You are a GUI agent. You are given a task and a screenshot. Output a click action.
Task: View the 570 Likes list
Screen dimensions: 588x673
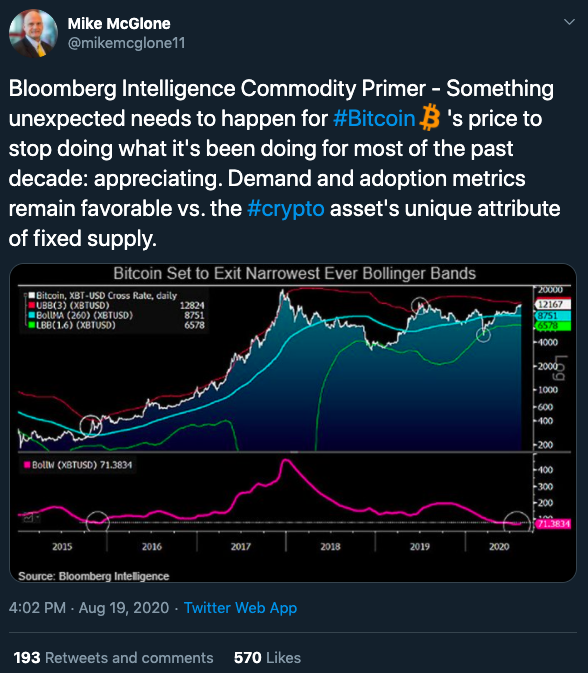[267, 658]
